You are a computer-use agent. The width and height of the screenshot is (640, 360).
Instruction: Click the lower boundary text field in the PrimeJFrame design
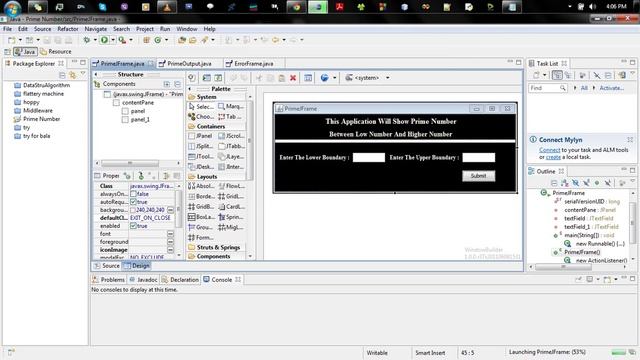pos(369,158)
